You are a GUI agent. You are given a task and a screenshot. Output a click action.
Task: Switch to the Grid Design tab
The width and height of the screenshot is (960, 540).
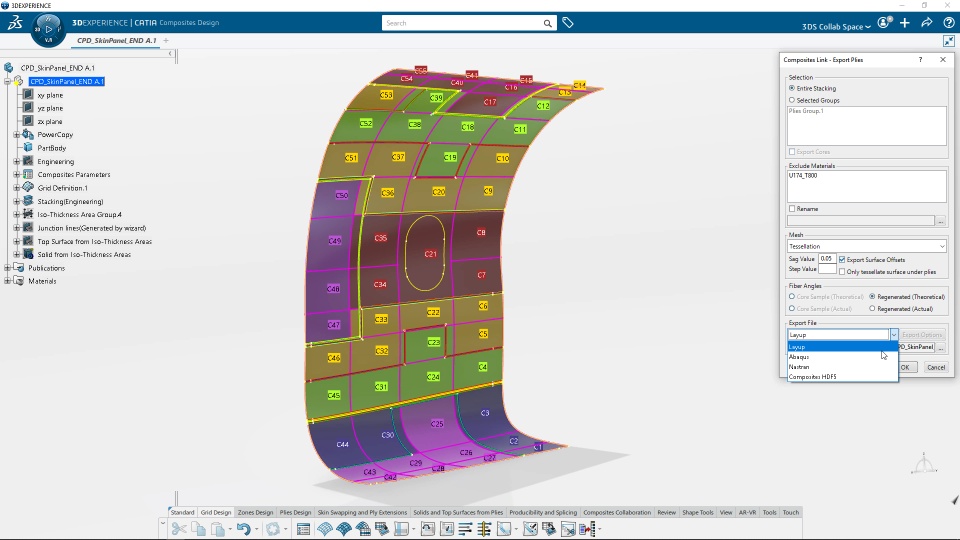[216, 512]
